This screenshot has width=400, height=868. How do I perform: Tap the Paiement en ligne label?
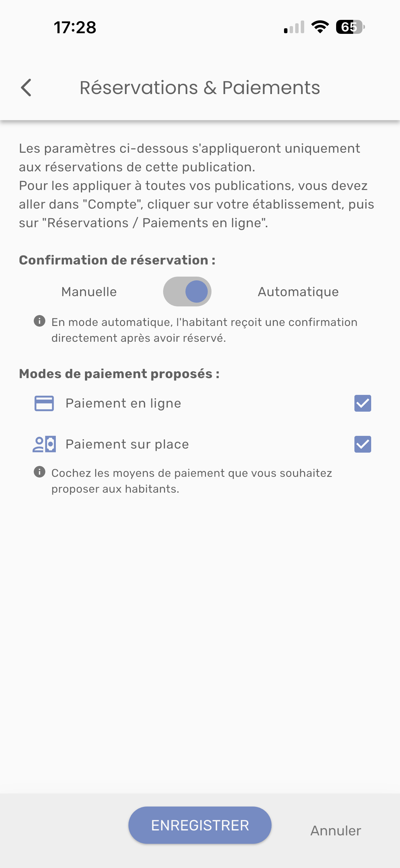(123, 403)
